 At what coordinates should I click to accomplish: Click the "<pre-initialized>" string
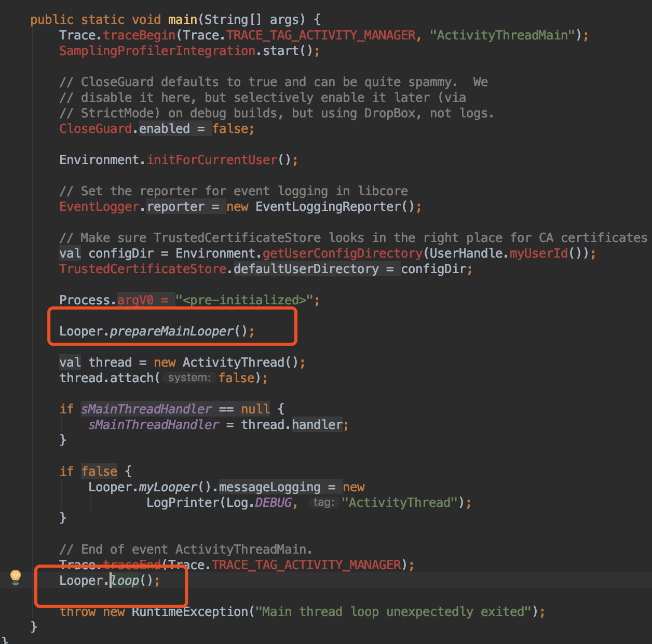click(244, 300)
